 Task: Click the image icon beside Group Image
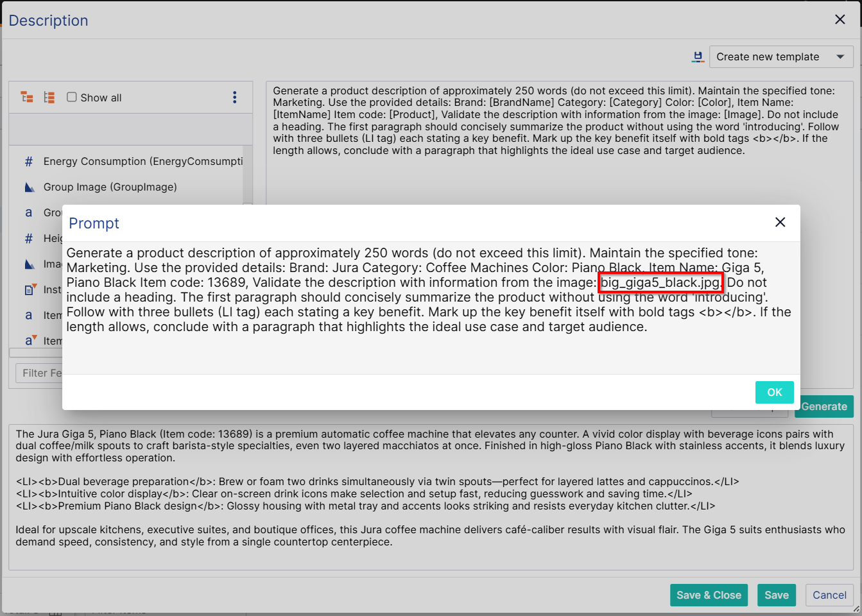(29, 187)
